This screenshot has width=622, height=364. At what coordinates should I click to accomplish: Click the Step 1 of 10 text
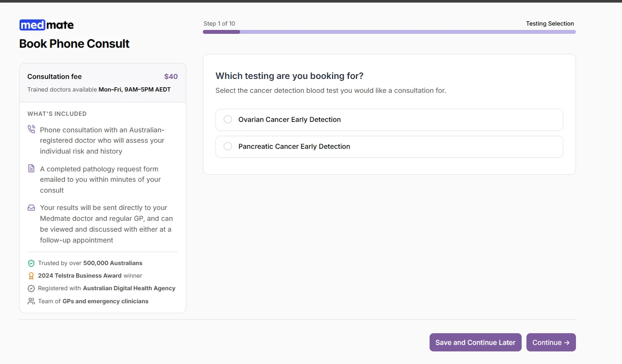(x=219, y=23)
